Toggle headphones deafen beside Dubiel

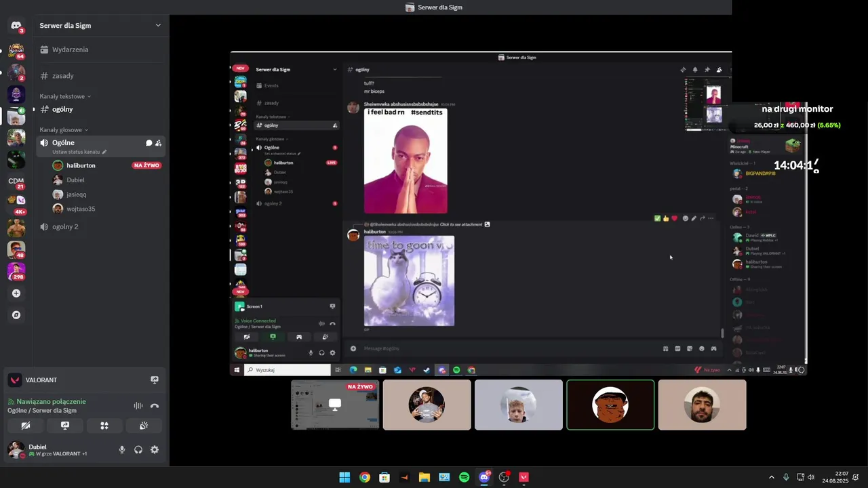point(138,449)
